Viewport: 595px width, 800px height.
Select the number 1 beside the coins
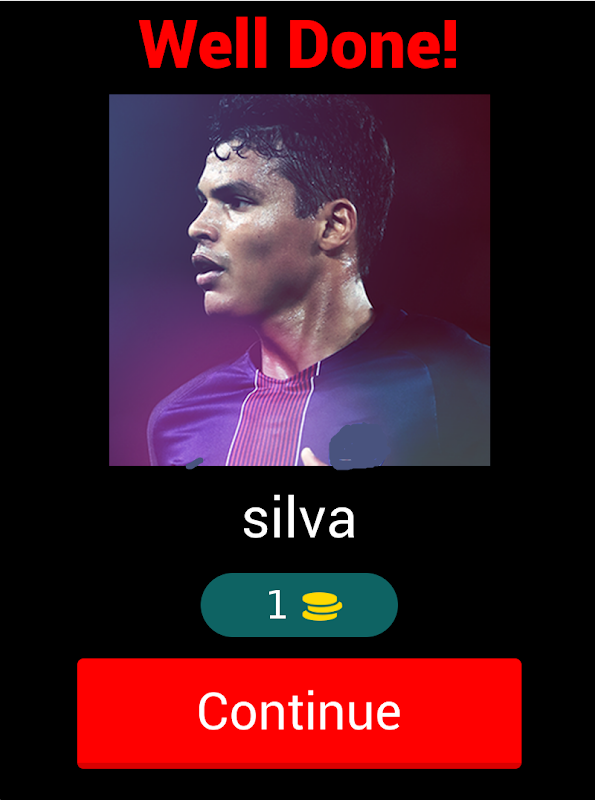(x=277, y=606)
